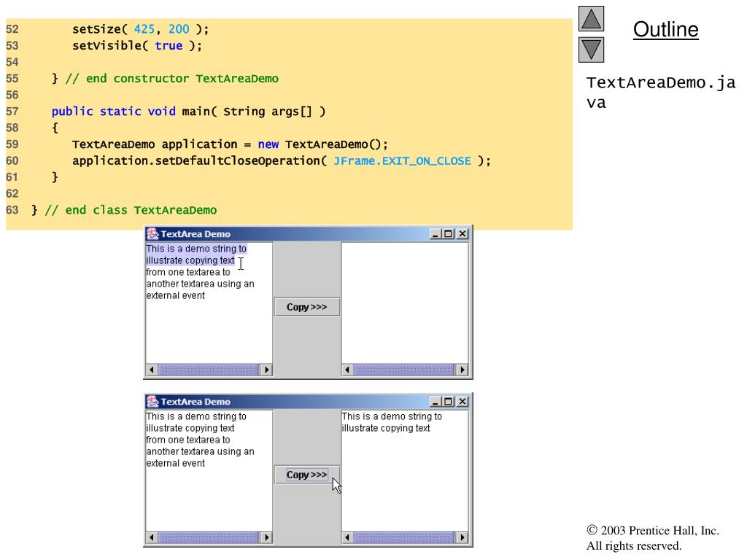Click code line 'setVisible( true );'
The width and height of the screenshot is (747, 560).
(137, 46)
